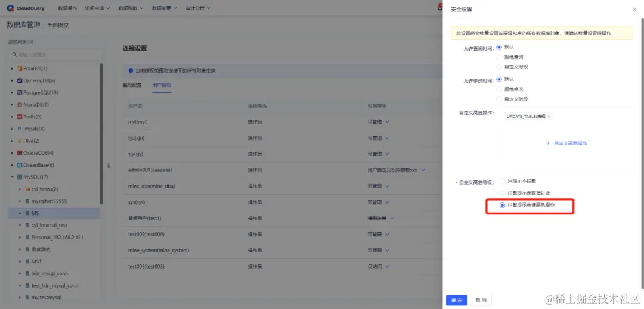Open the 数据操作 menu
Screen dimensions: 644x309
click(67, 8)
